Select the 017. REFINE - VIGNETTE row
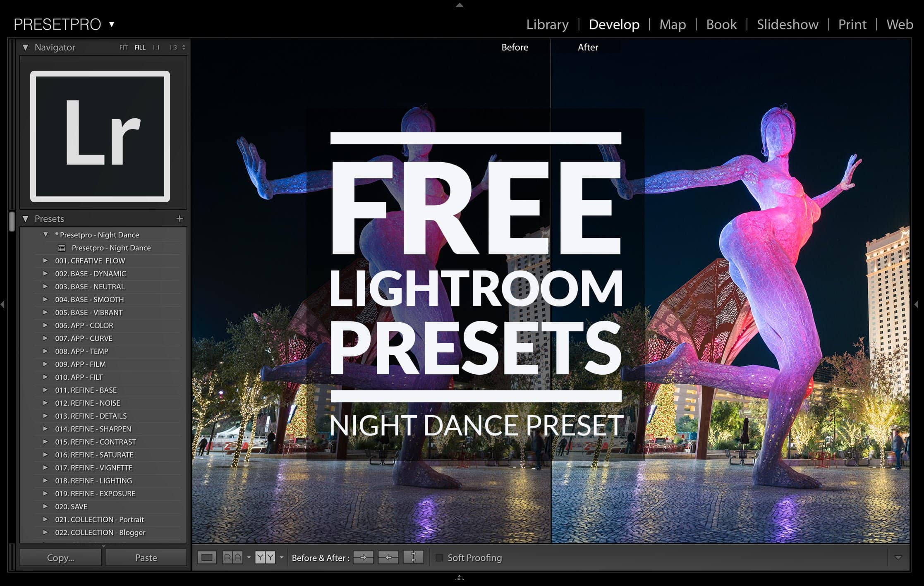Screen dimensions: 924x586 (x=108, y=468)
